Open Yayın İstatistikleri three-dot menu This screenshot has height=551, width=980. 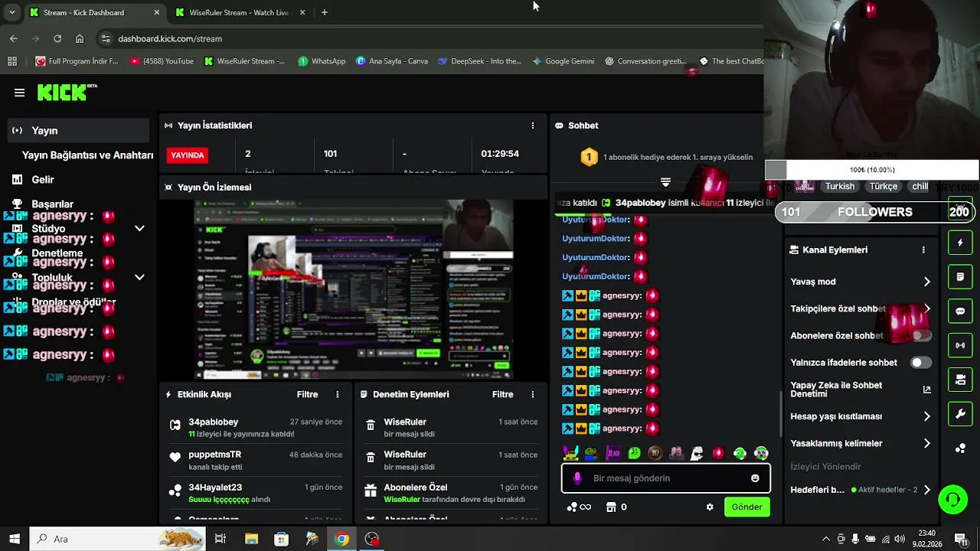[x=533, y=126]
